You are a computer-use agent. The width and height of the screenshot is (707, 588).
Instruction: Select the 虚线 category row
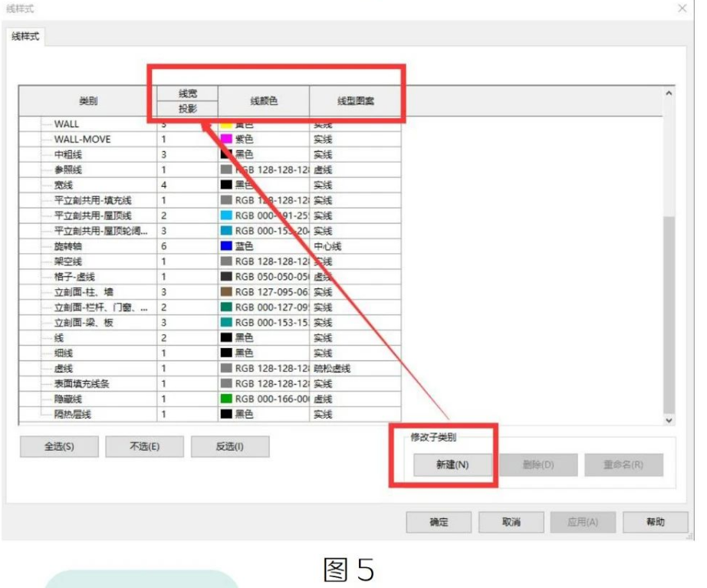[64, 369]
